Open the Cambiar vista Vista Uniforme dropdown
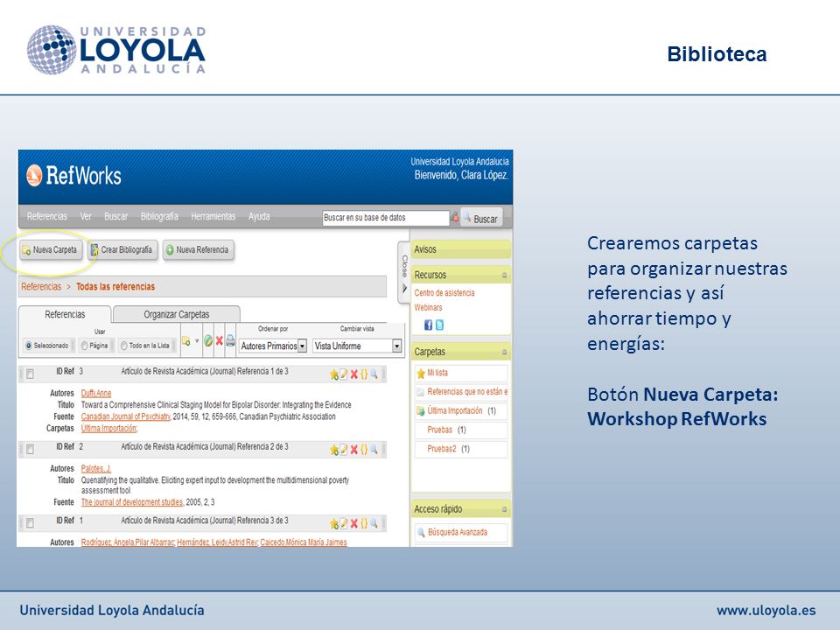Viewport: 840px width, 630px height. pyautogui.click(x=357, y=346)
